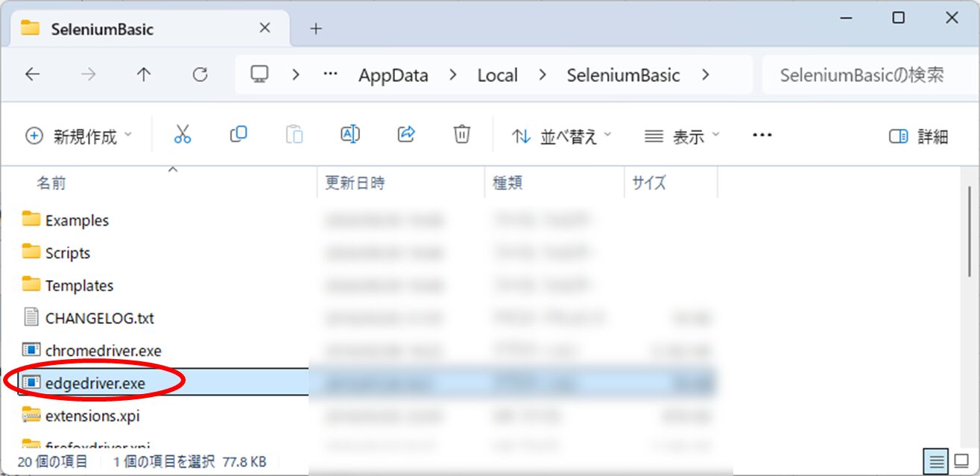Click the SeleniumBasic search box
Viewport: 980px width, 476px height.
[864, 75]
